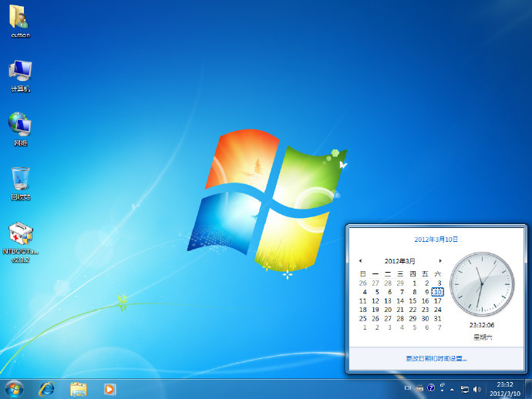Click the blue help question mark icon
The height and width of the screenshot is (399, 532).
(431, 387)
